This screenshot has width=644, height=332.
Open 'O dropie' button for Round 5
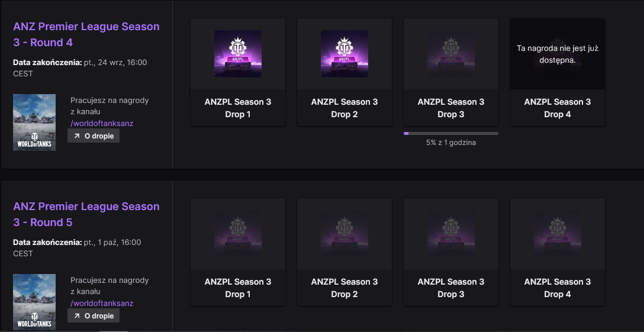coord(94,316)
